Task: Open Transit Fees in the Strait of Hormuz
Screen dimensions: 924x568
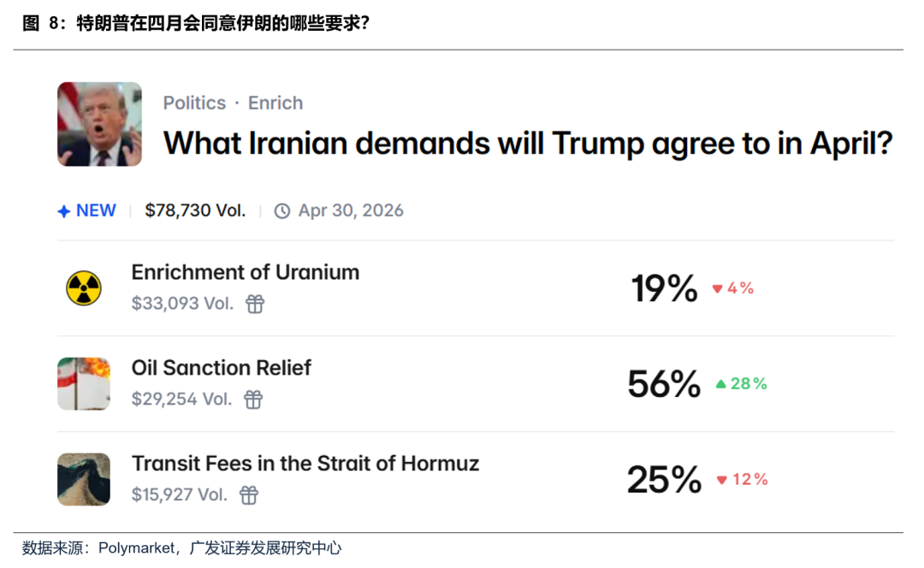Action: point(305,464)
